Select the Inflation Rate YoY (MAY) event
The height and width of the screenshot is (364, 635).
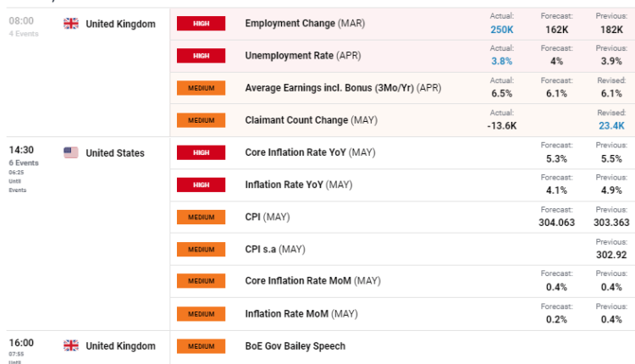[298, 185]
